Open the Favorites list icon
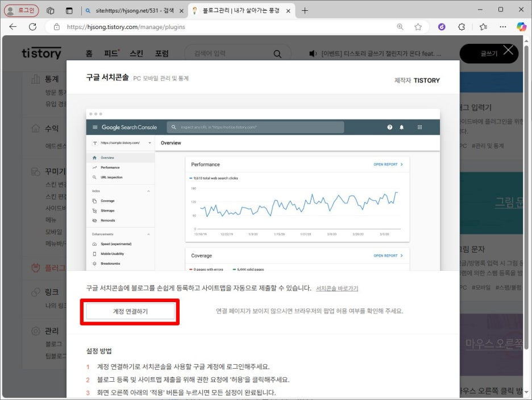 tap(483, 27)
